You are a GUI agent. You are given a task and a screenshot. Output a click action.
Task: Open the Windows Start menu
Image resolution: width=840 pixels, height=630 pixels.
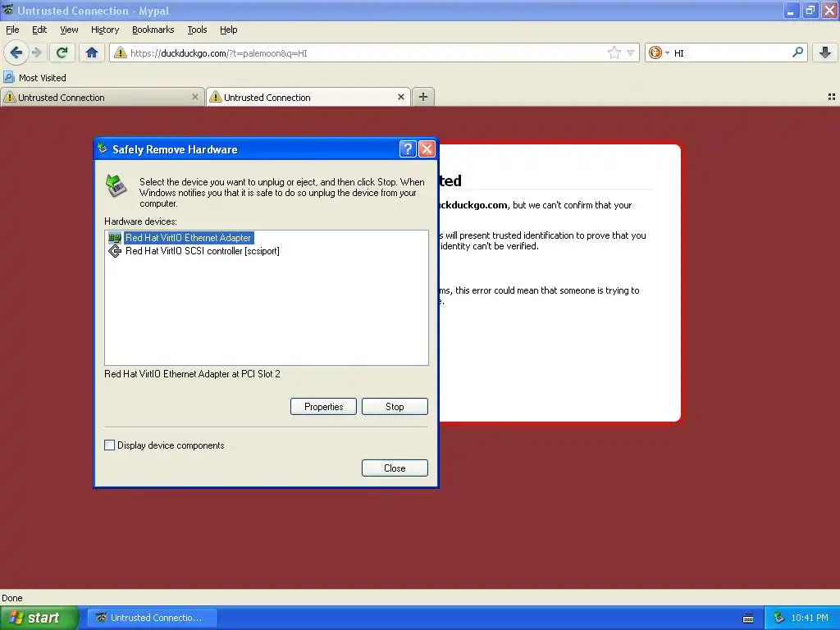(38, 618)
